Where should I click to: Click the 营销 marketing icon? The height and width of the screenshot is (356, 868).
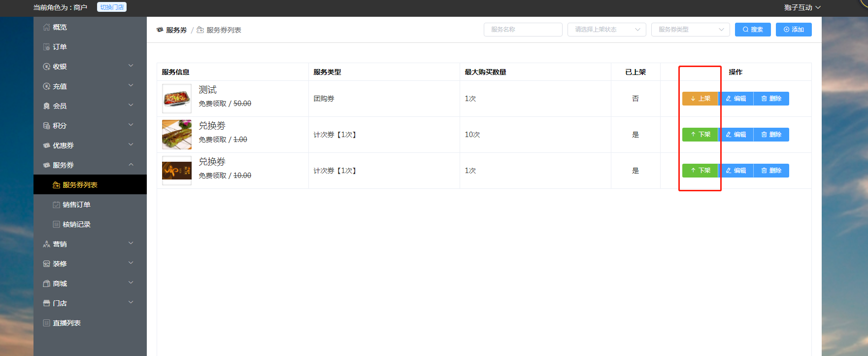tap(46, 244)
